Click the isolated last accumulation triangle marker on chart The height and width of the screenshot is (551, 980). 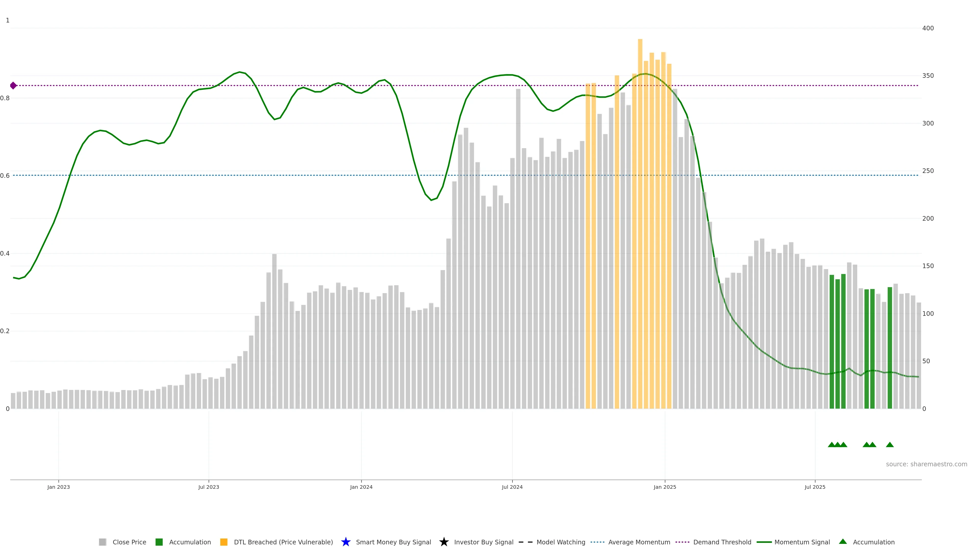(889, 445)
